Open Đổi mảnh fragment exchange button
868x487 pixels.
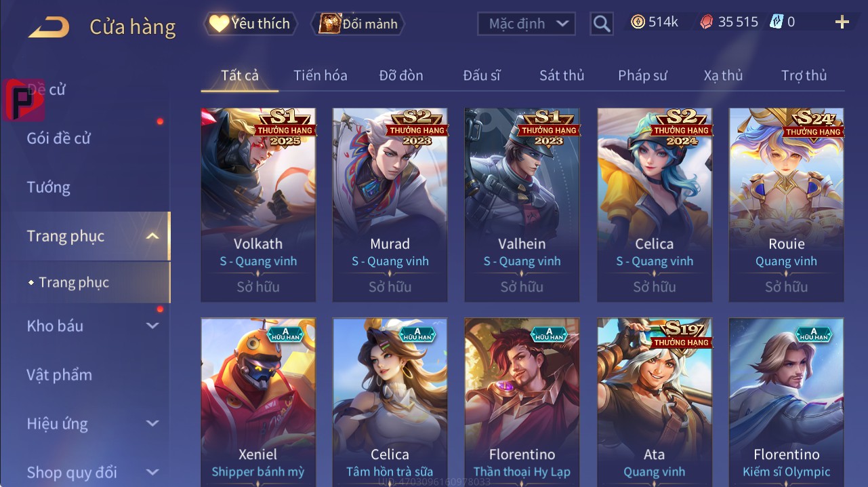tap(358, 24)
